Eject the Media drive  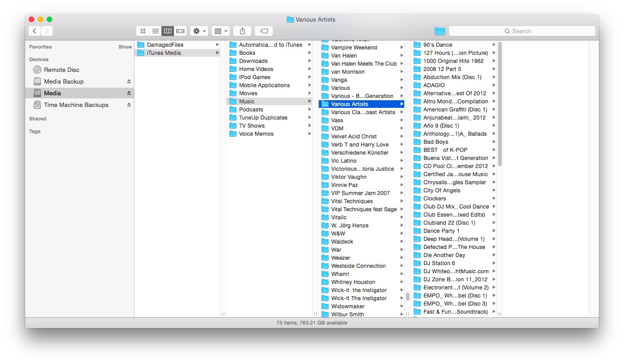tap(129, 93)
